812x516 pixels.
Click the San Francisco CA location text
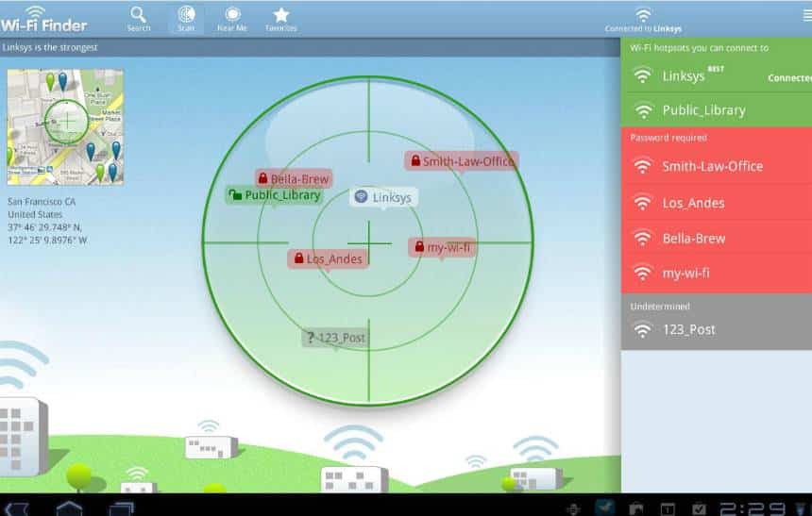pos(42,201)
